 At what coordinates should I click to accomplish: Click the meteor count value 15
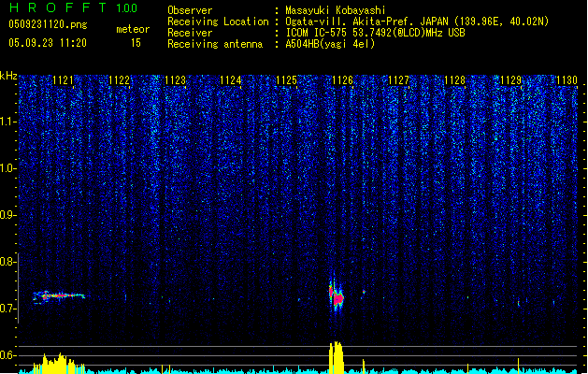(136, 43)
